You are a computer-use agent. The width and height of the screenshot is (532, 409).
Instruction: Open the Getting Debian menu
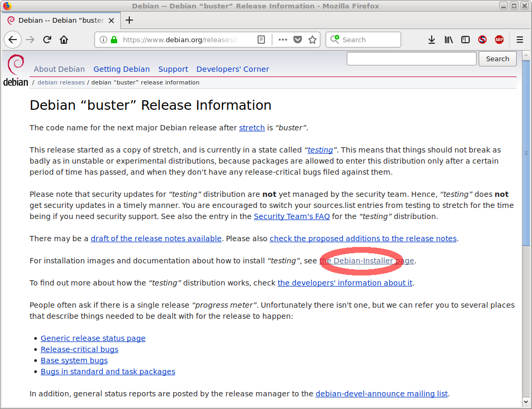[x=121, y=69]
